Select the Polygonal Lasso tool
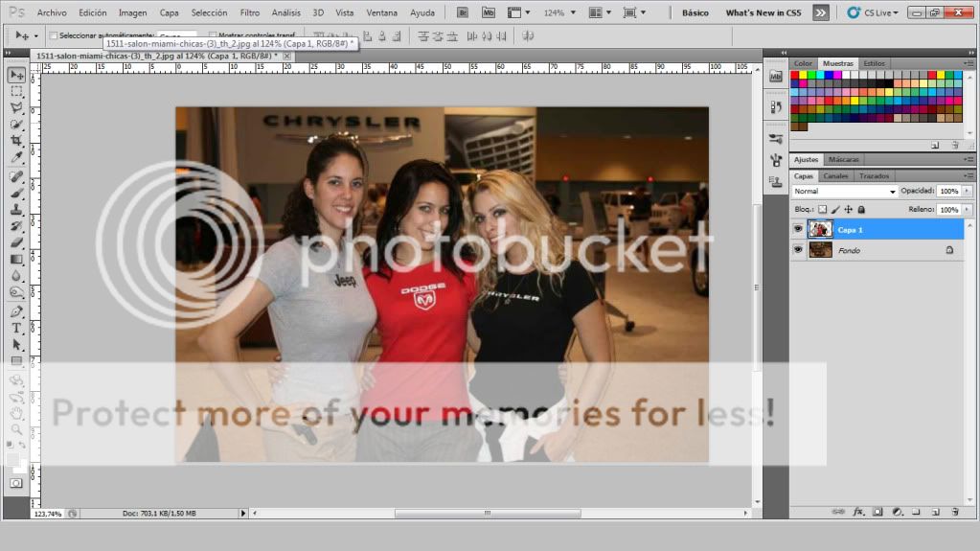The height and width of the screenshot is (551, 980). coord(17,108)
